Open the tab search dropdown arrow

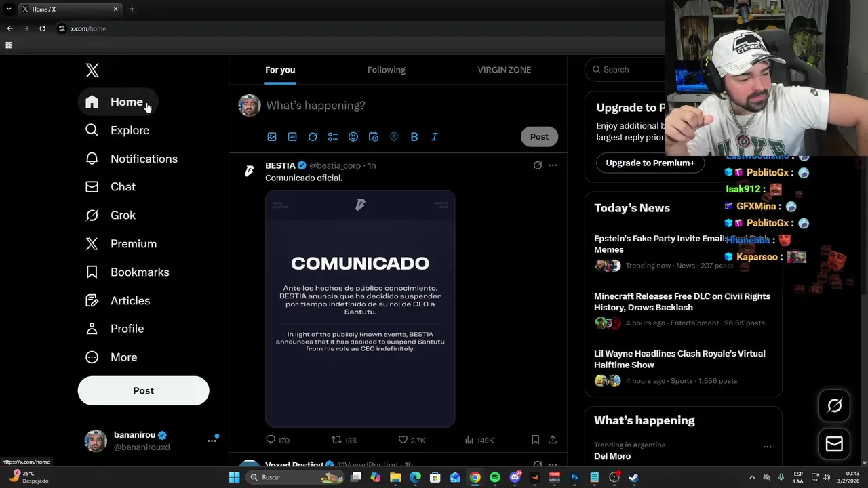[9, 9]
